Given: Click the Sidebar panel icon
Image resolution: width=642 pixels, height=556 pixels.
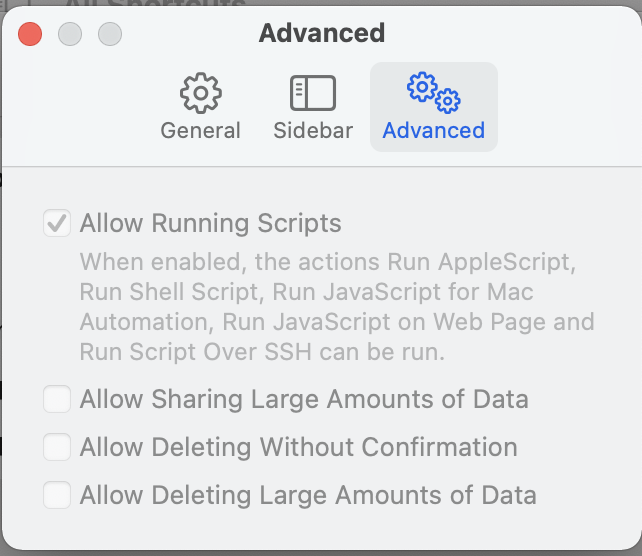Looking at the screenshot, I should click(313, 93).
